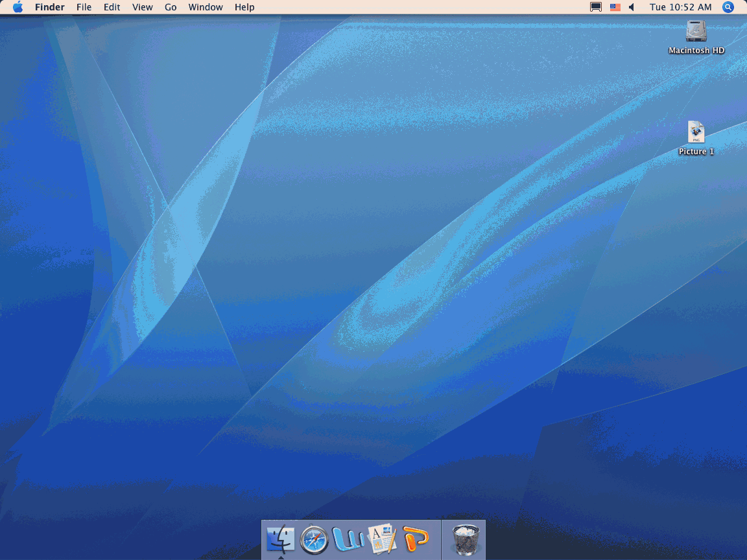Open the Edit menu
The width and height of the screenshot is (747, 560).
click(112, 7)
